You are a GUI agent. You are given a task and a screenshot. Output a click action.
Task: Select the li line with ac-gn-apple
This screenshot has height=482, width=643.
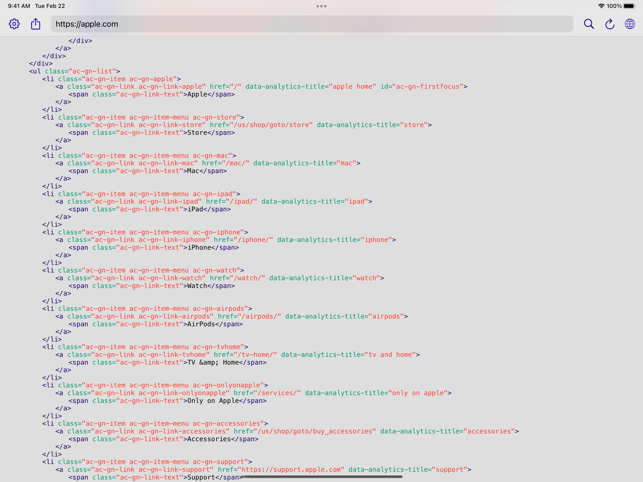pos(111,79)
